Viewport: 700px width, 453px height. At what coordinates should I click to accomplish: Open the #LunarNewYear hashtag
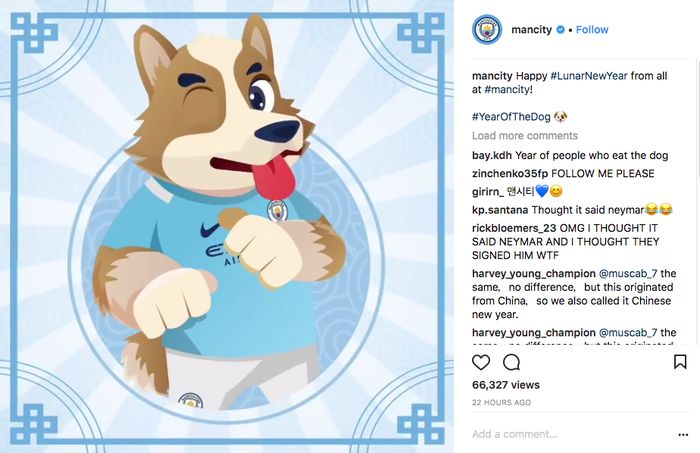[x=589, y=76]
